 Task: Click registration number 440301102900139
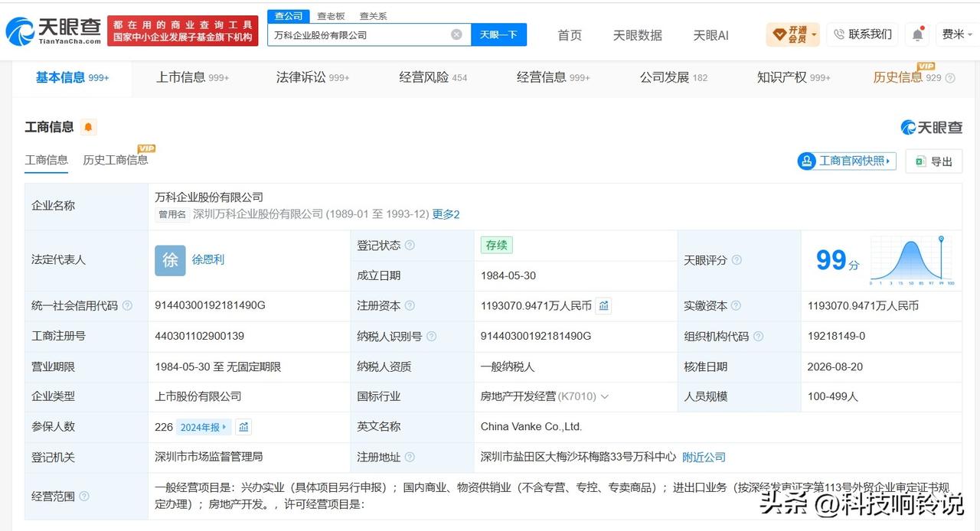click(x=199, y=336)
